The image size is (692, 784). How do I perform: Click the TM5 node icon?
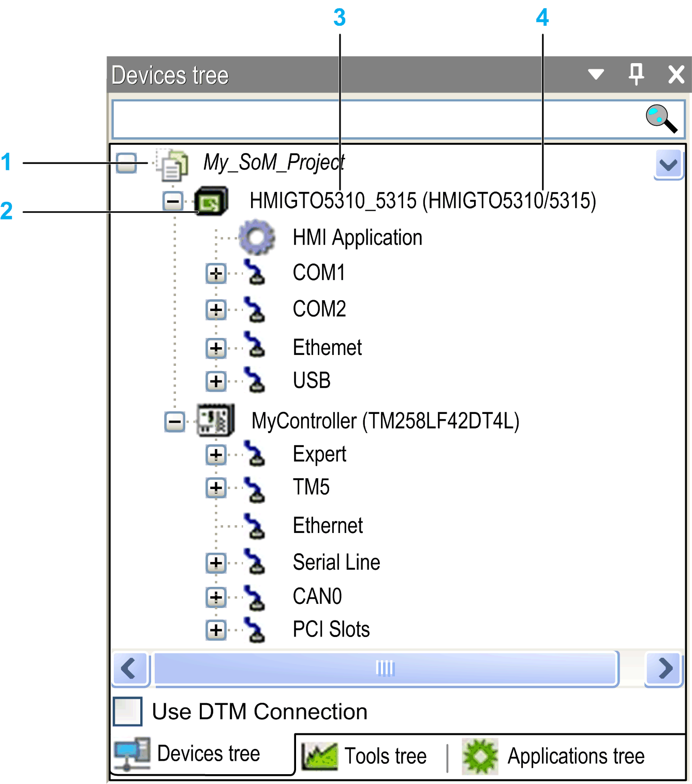(x=254, y=490)
